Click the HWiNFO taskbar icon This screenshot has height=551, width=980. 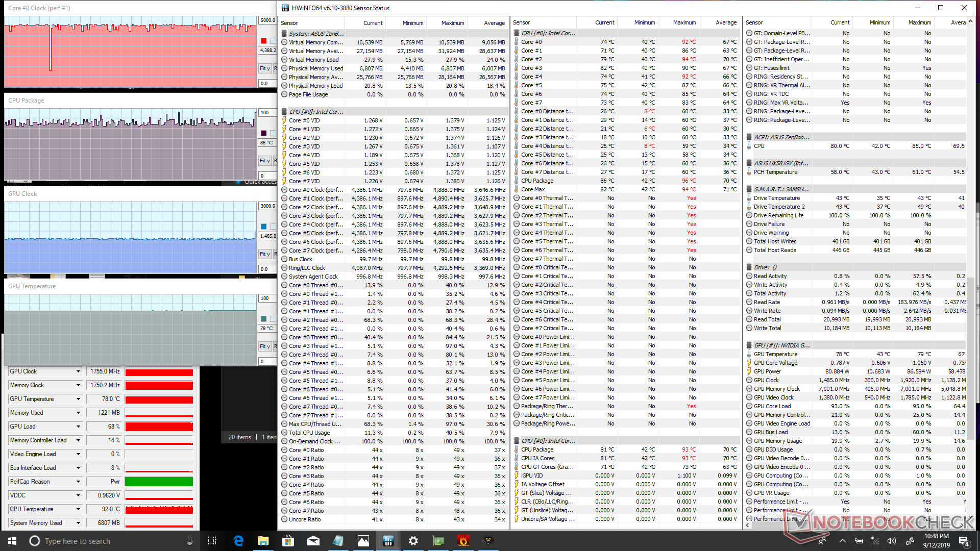[x=388, y=541]
